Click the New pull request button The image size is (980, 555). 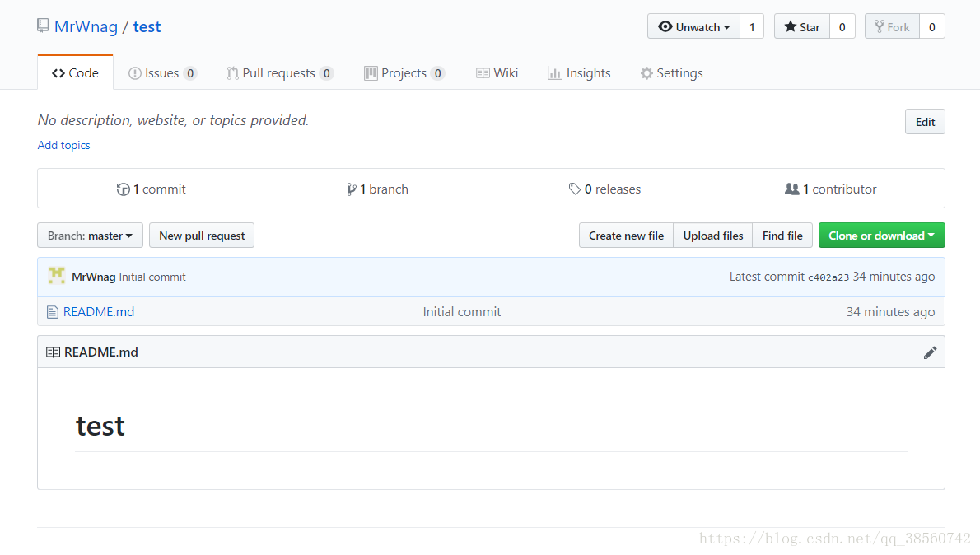202,236
